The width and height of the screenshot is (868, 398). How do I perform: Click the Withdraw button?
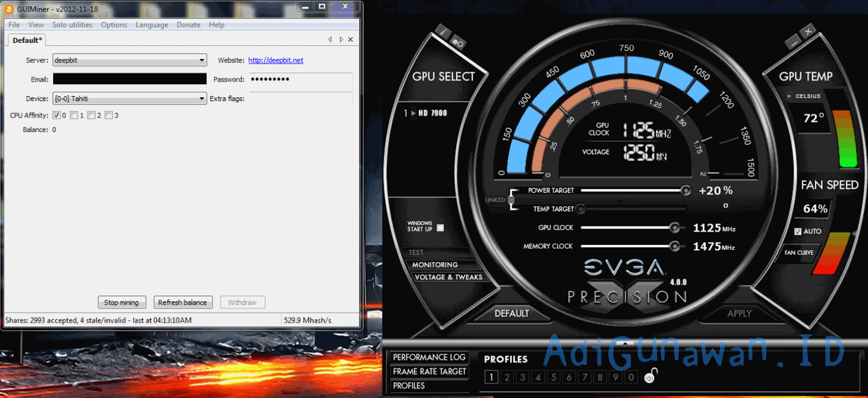(242, 302)
